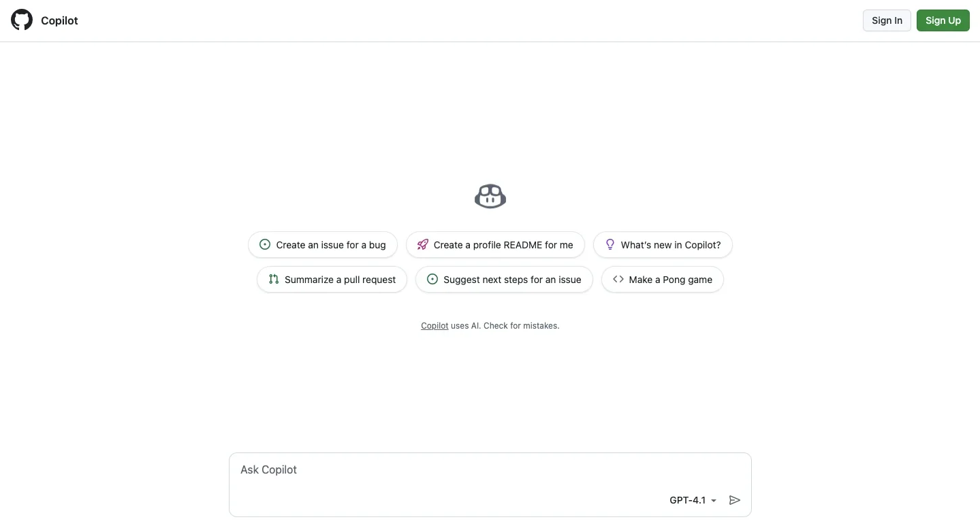Click issue icon beside Create an issue
The image size is (980, 528).
(x=265, y=245)
